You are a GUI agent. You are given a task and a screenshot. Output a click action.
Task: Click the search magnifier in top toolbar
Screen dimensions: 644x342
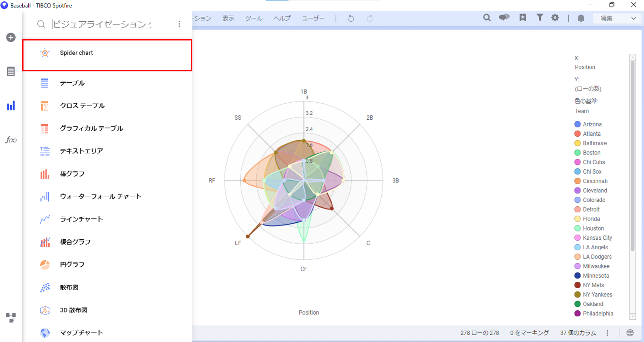point(487,18)
